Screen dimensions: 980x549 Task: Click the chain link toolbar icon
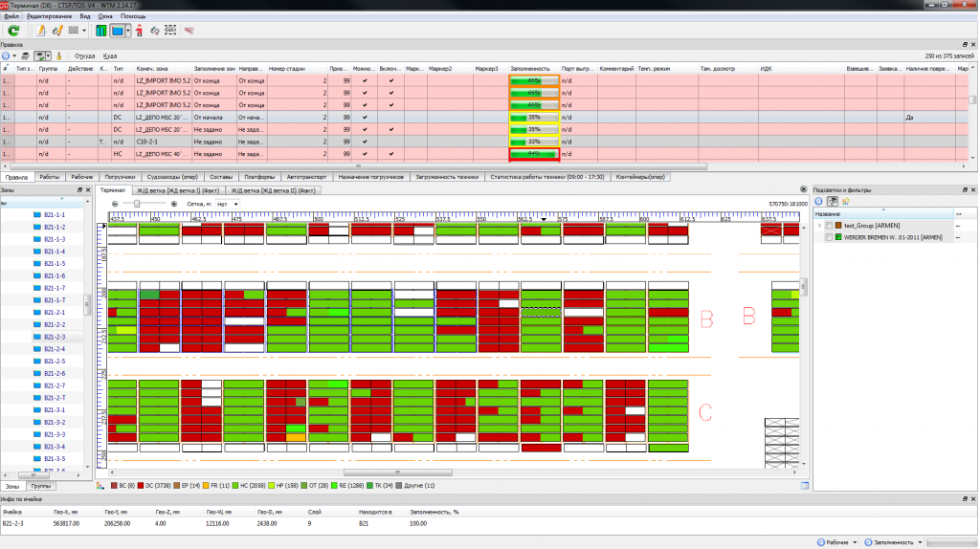[x=154, y=31]
